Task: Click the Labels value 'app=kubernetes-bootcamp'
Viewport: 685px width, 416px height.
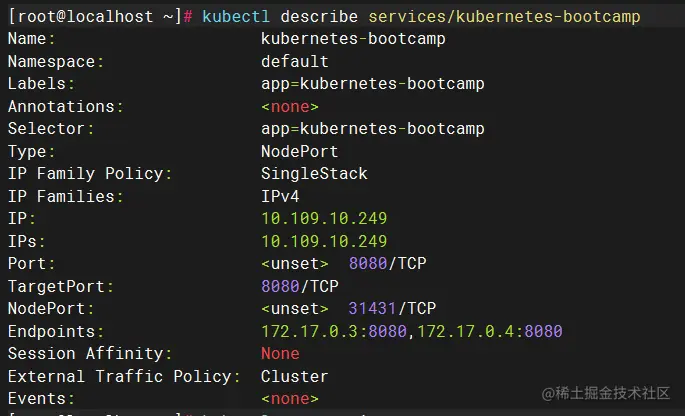Action: (373, 83)
